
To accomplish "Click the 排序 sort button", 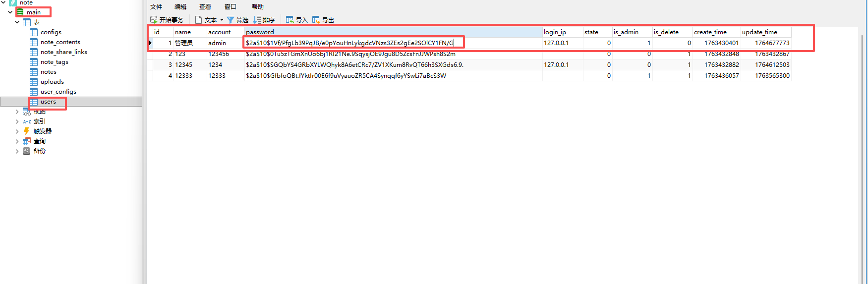I will [x=264, y=20].
